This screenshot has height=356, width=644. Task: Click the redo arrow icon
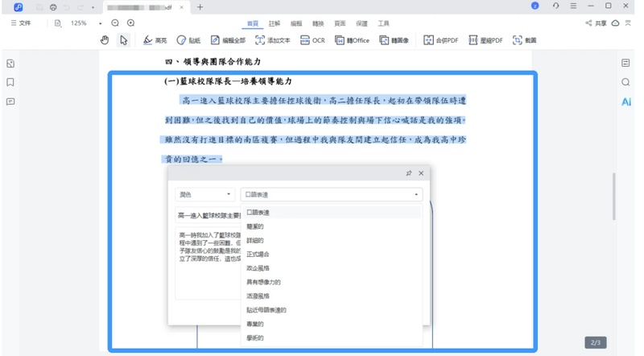pos(80,7)
